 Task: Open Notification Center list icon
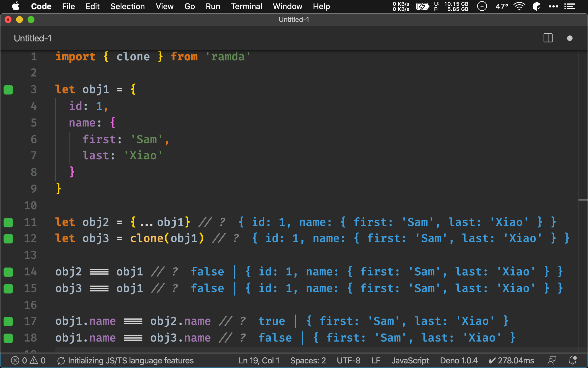(x=570, y=6)
